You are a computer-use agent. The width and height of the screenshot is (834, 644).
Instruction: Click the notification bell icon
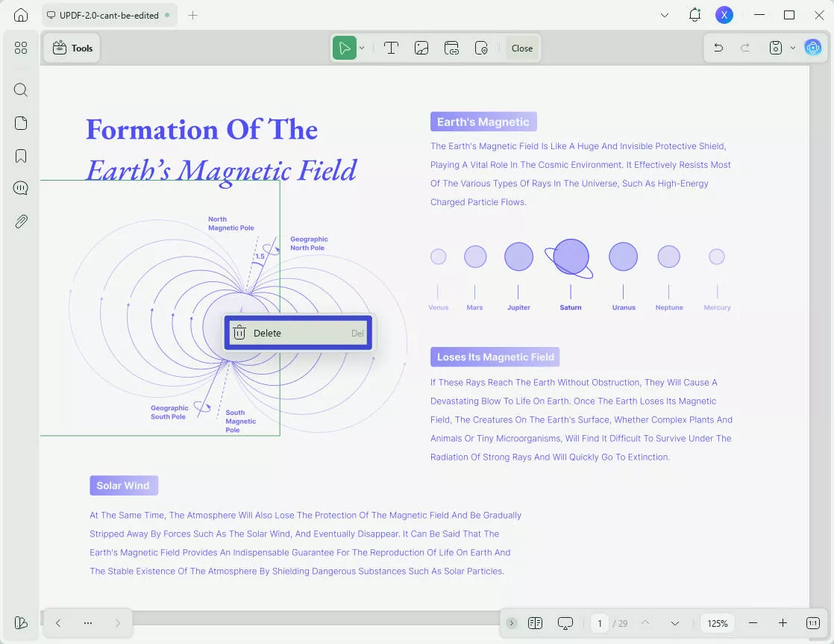pos(695,15)
